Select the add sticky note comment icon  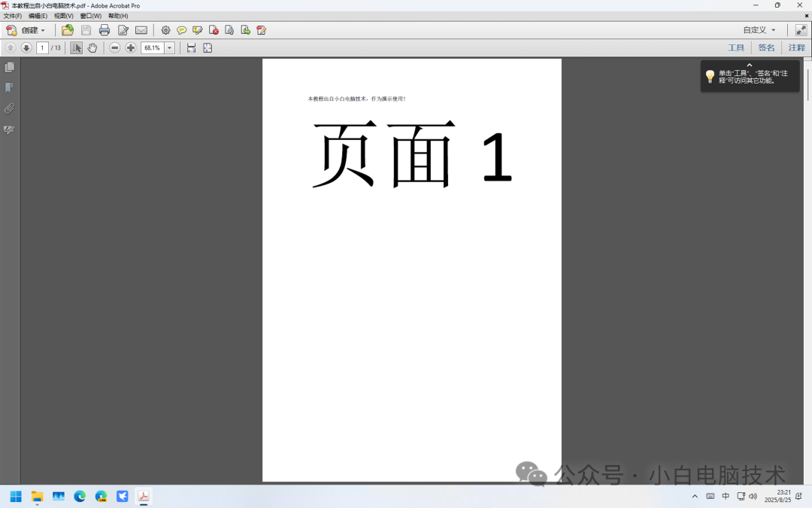tap(181, 30)
